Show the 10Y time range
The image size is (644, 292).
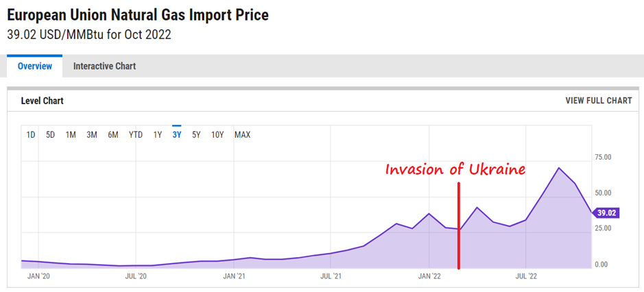tap(217, 135)
